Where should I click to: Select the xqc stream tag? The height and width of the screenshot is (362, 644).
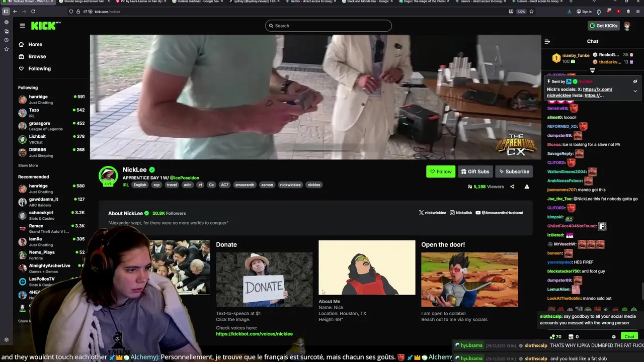[x=157, y=185]
